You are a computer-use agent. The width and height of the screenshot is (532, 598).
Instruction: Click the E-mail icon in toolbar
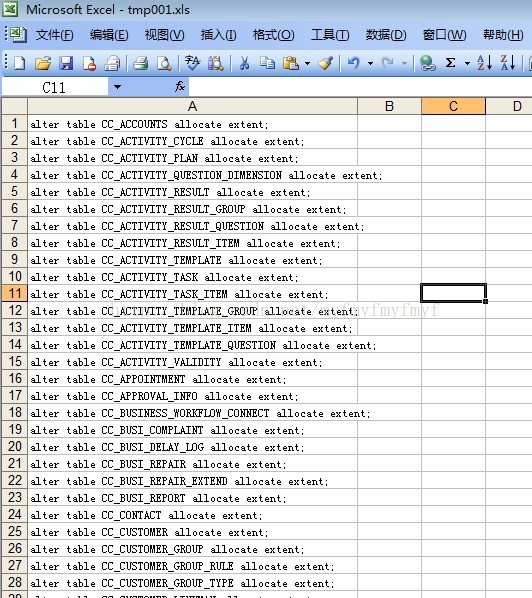click(x=112, y=63)
